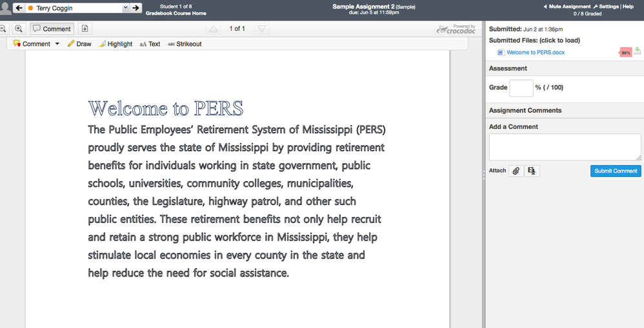Screen dimensions: 644x328
Task: Click the download document icon in toolbar
Action: click(85, 29)
